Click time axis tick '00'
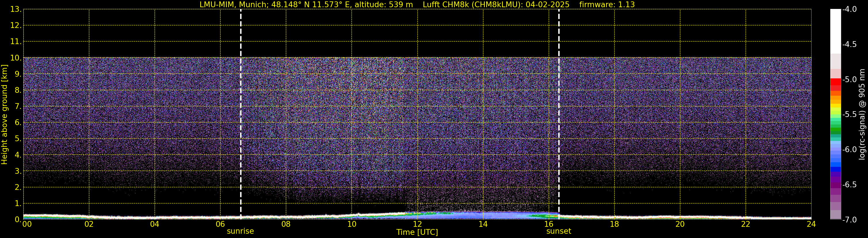Screen dimensions: 868x238 [27, 224]
